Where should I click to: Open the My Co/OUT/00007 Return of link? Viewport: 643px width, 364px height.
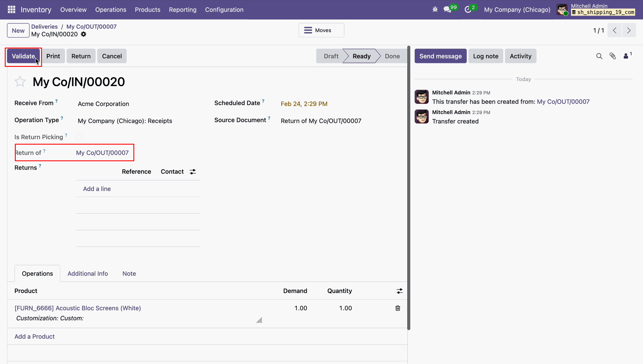coord(102,153)
